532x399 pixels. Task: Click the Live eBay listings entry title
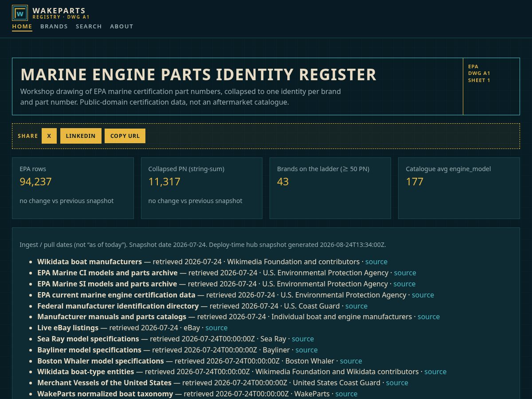pyautogui.click(x=68, y=328)
